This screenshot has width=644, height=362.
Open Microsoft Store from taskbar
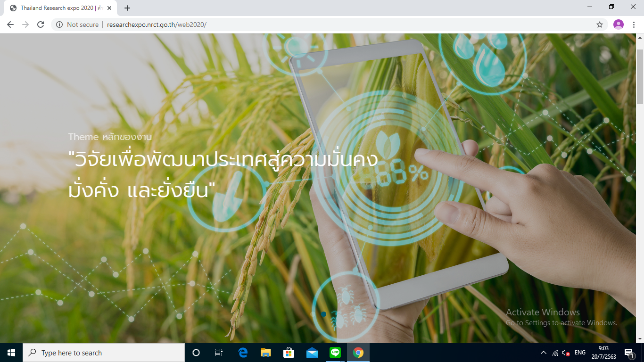(x=289, y=353)
